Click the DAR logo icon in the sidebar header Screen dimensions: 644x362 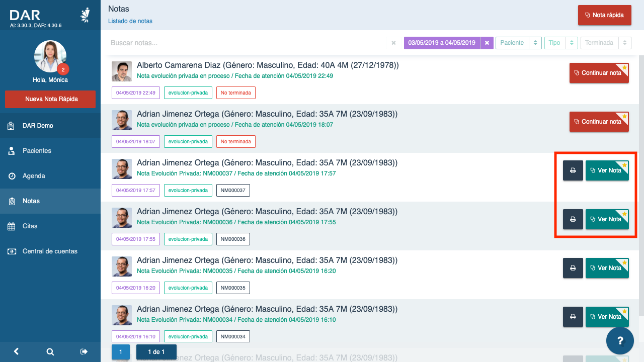point(86,16)
